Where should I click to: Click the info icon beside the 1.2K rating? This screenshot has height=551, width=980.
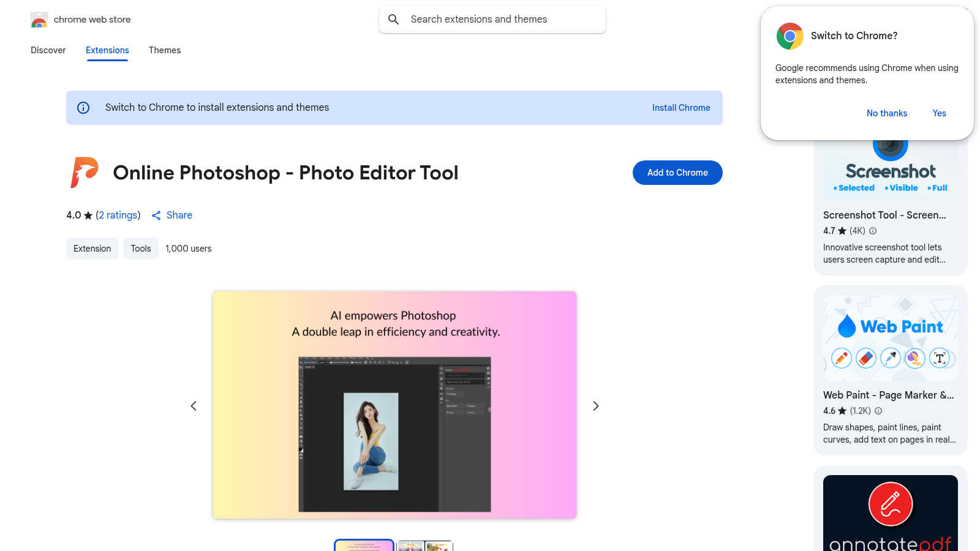pos(878,411)
